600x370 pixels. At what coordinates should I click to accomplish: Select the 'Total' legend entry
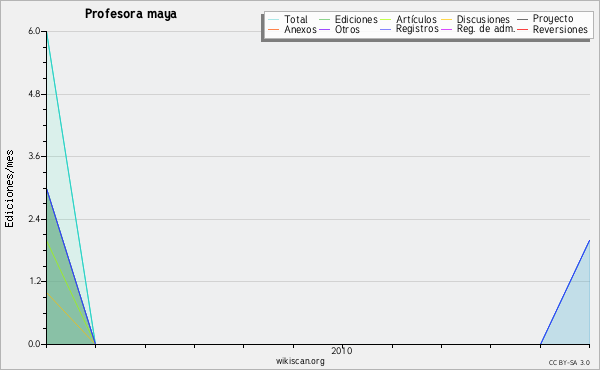click(x=296, y=19)
